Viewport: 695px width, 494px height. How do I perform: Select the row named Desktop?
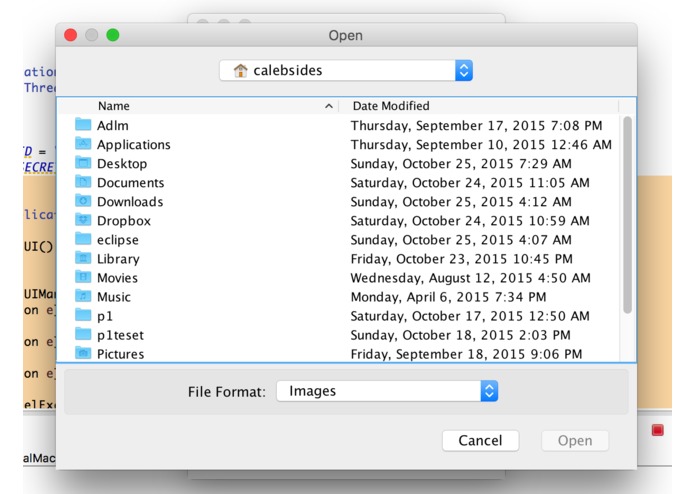[339, 163]
